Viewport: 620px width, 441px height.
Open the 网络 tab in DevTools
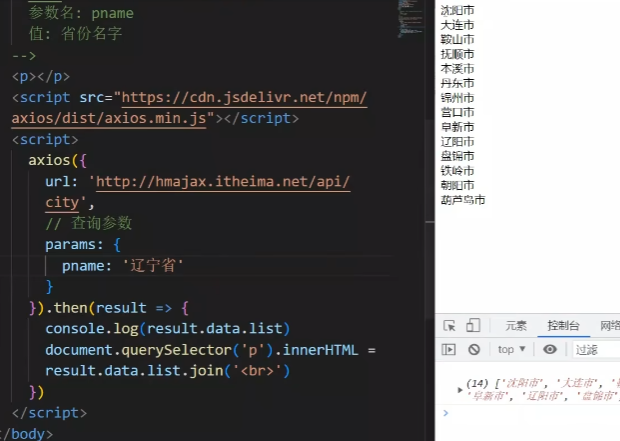[610, 326]
